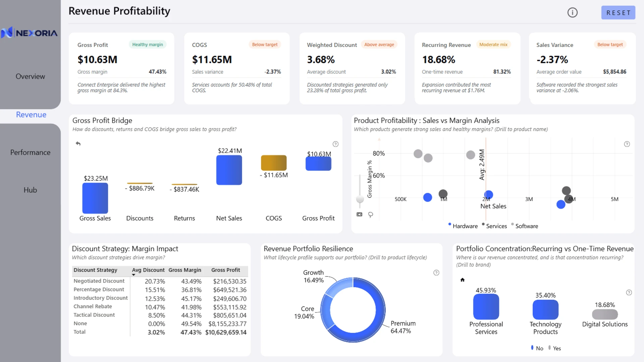Select the lasso tool under the scatter chart
The width and height of the screenshot is (644, 362).
(x=371, y=215)
